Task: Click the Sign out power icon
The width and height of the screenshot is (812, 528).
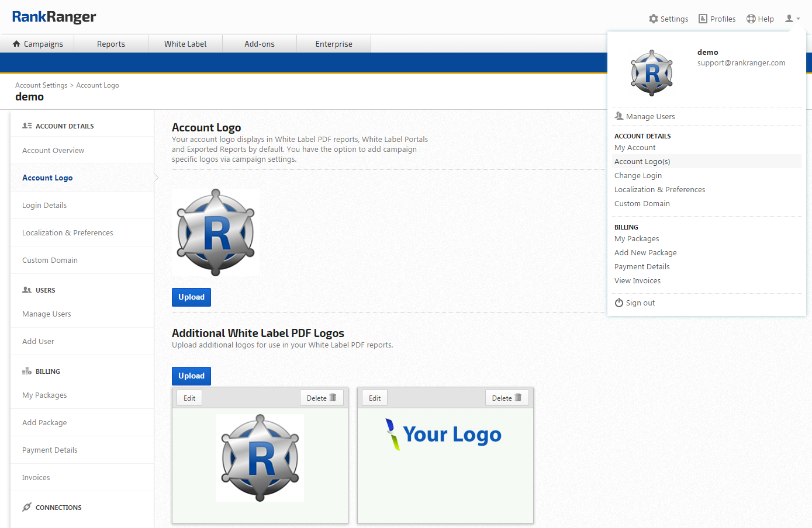Action: tap(619, 303)
